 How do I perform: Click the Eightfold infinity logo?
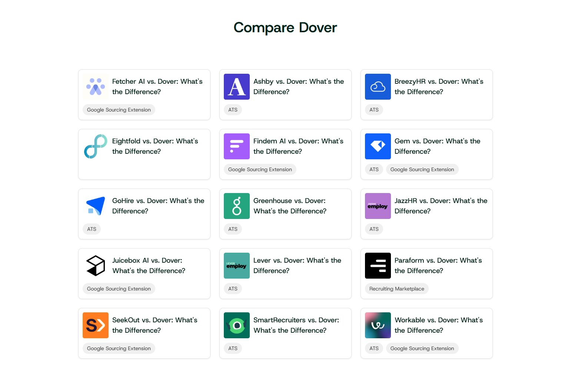pos(96,146)
